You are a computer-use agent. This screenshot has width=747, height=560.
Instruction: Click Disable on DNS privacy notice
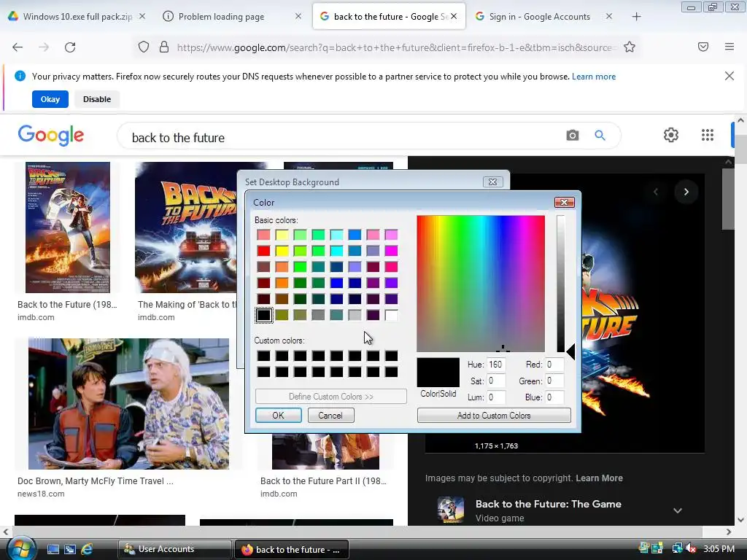tap(97, 99)
